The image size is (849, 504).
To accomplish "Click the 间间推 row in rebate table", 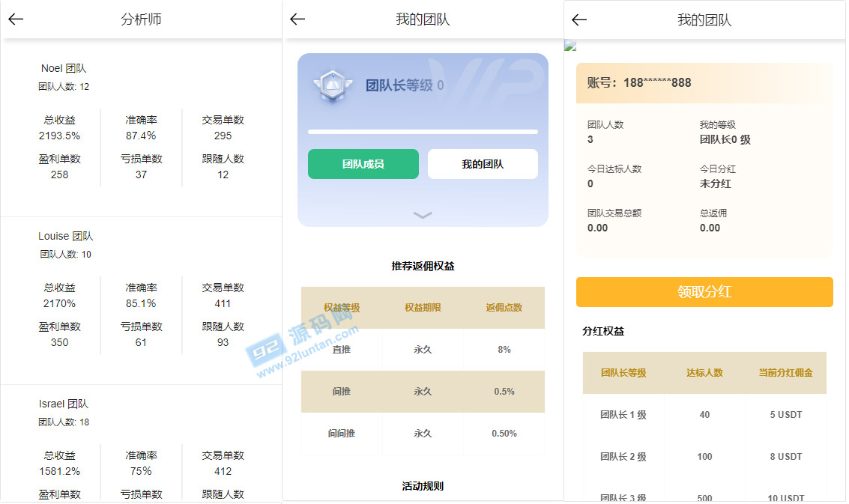I will point(423,434).
